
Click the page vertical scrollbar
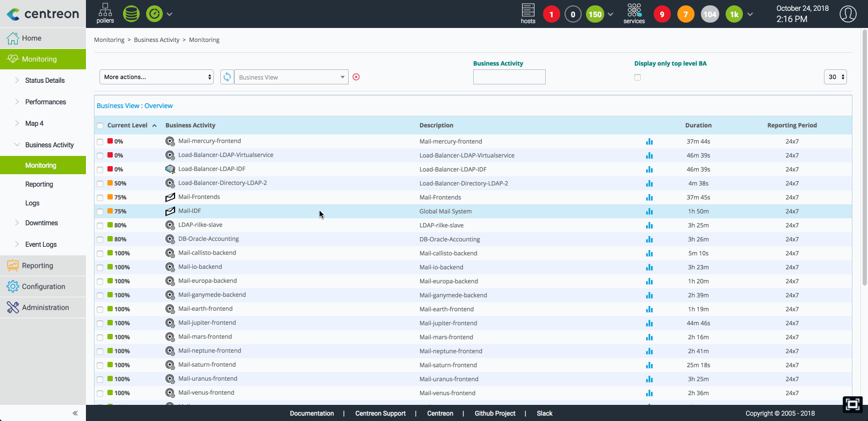coord(864,161)
